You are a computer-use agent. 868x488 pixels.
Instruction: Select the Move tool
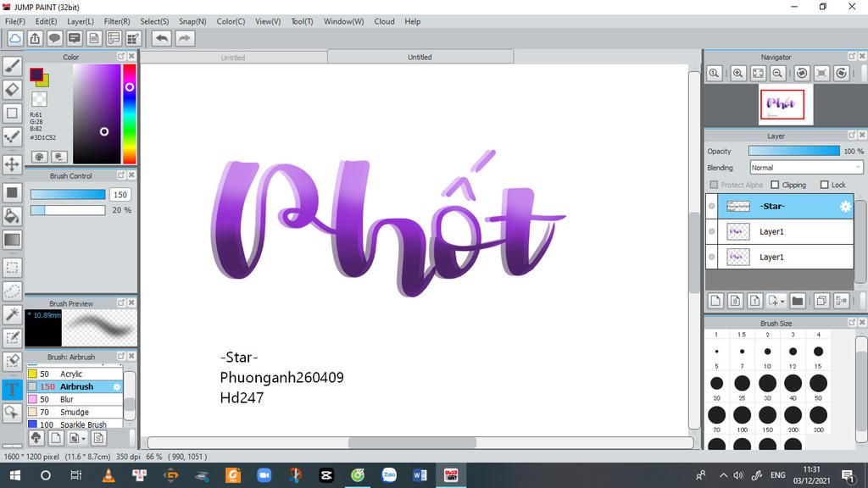click(x=12, y=164)
